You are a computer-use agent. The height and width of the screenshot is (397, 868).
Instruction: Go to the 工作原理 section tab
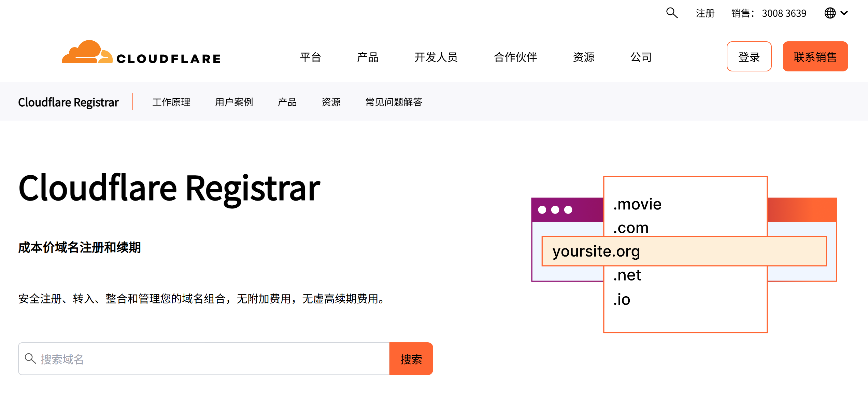pos(171,102)
